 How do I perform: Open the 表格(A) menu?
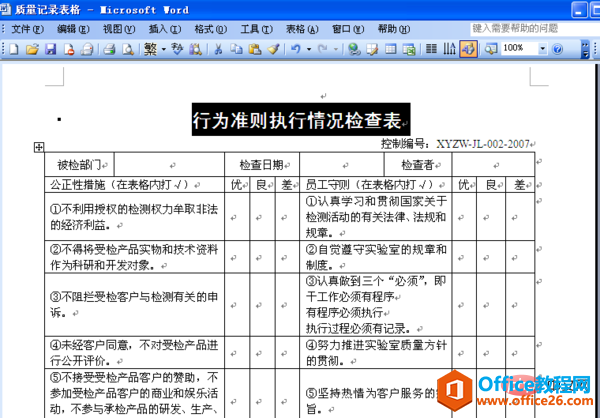click(302, 29)
